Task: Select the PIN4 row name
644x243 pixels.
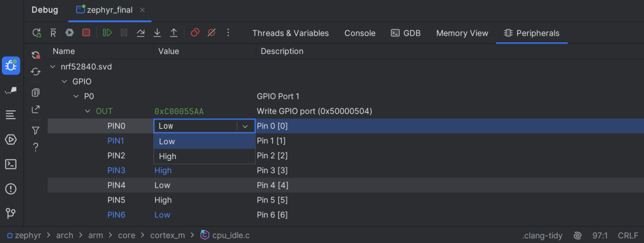Action: click(x=116, y=185)
